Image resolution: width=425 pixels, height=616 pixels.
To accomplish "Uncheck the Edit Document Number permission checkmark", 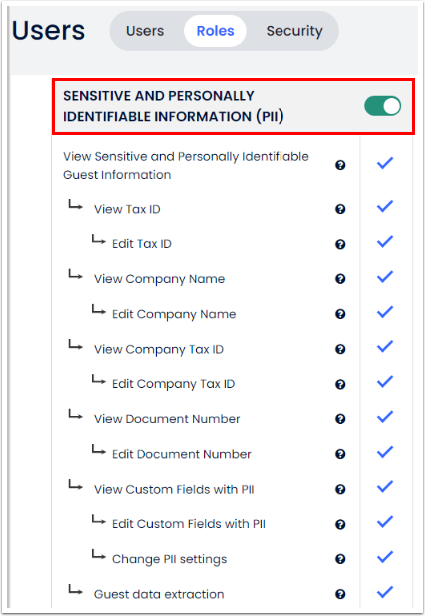I will (x=385, y=452).
